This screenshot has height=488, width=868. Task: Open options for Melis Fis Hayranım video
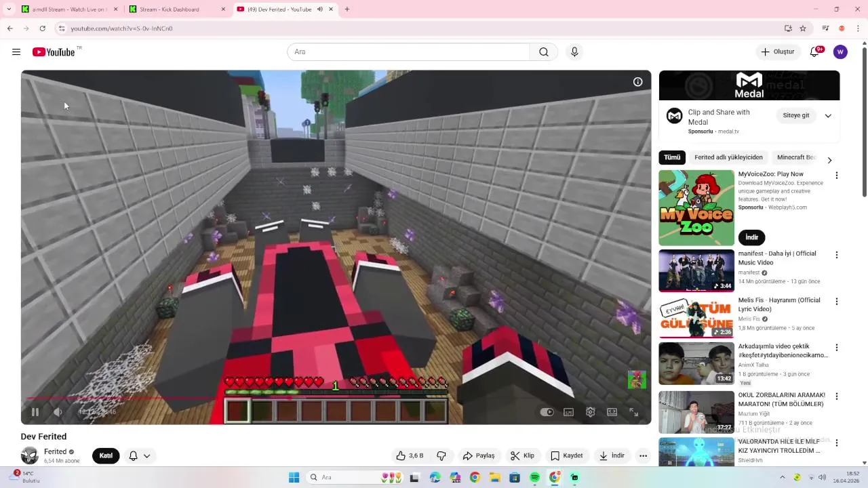pos(836,302)
